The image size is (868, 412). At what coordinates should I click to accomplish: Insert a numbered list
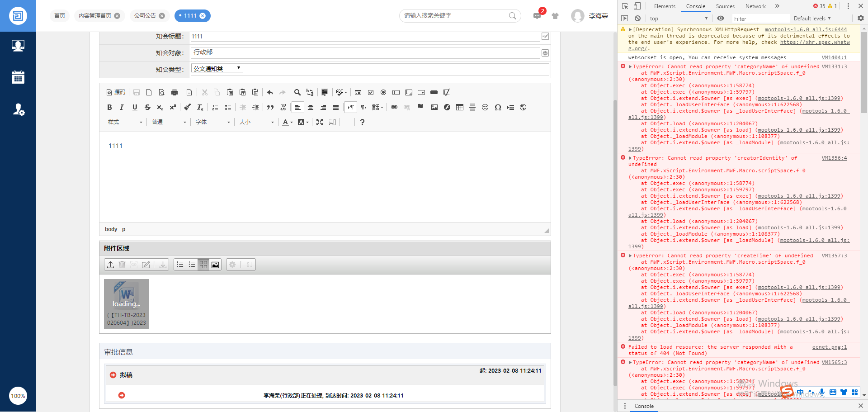[x=215, y=107]
